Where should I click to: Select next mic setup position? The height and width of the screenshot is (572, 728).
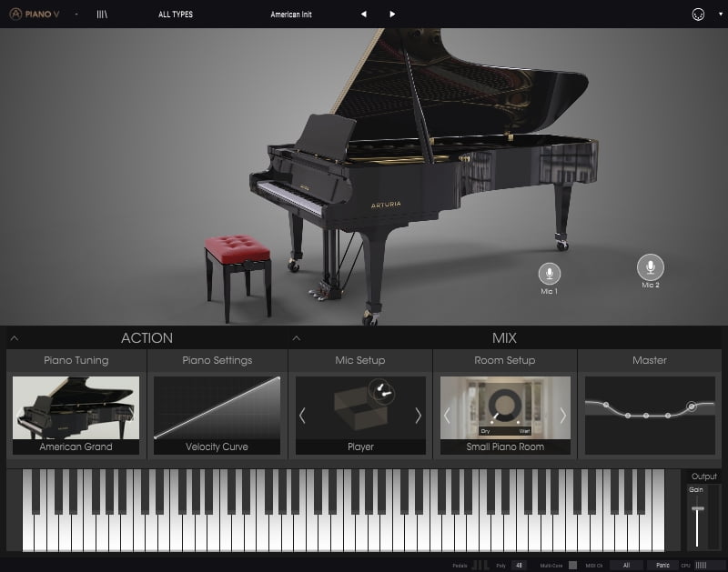419,416
